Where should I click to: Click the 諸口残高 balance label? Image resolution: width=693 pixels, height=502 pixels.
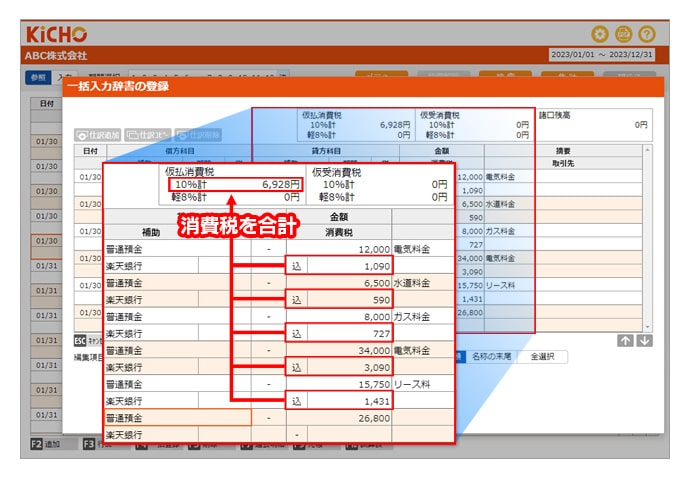click(x=555, y=115)
